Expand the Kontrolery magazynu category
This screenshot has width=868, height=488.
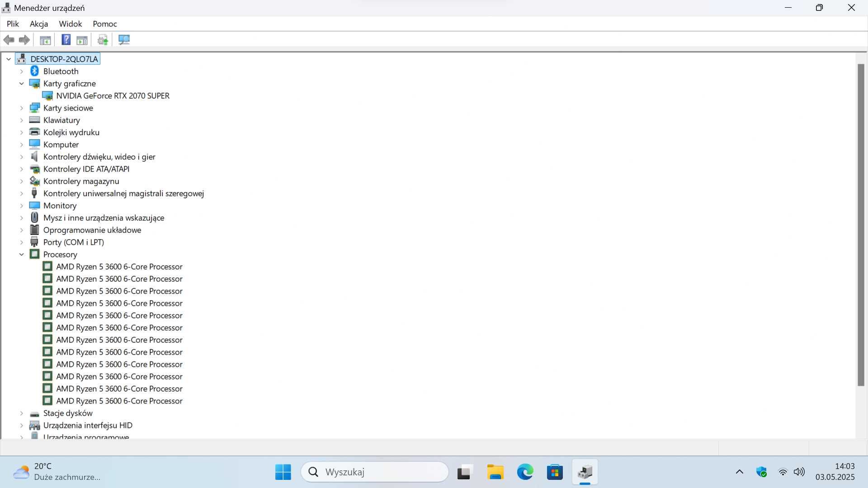coord(21,181)
